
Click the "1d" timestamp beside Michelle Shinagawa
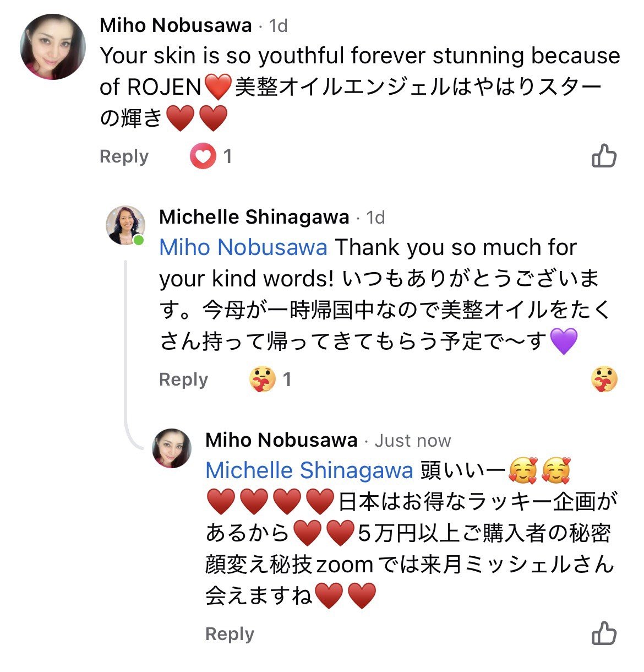[375, 218]
